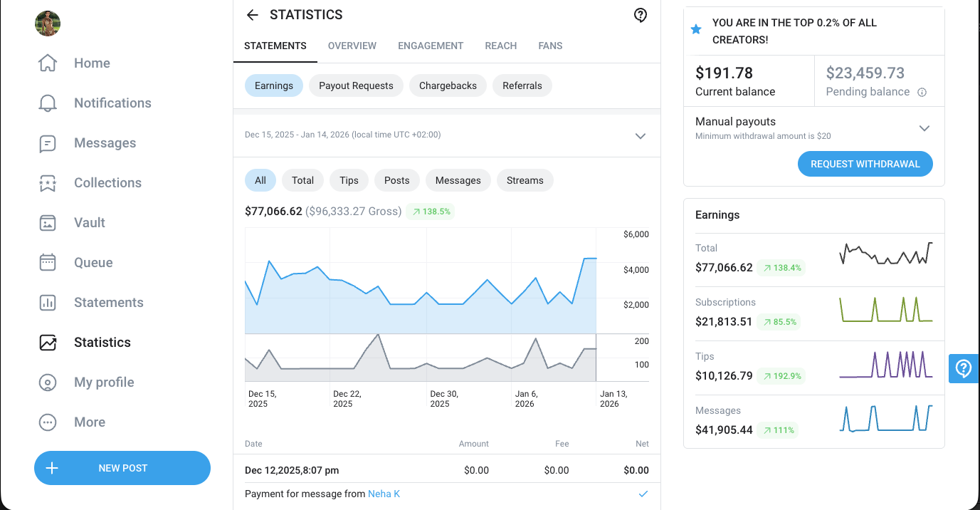Screen dimensions: 980x510
Task: Click the gray transactions count chart
Action: [421, 358]
